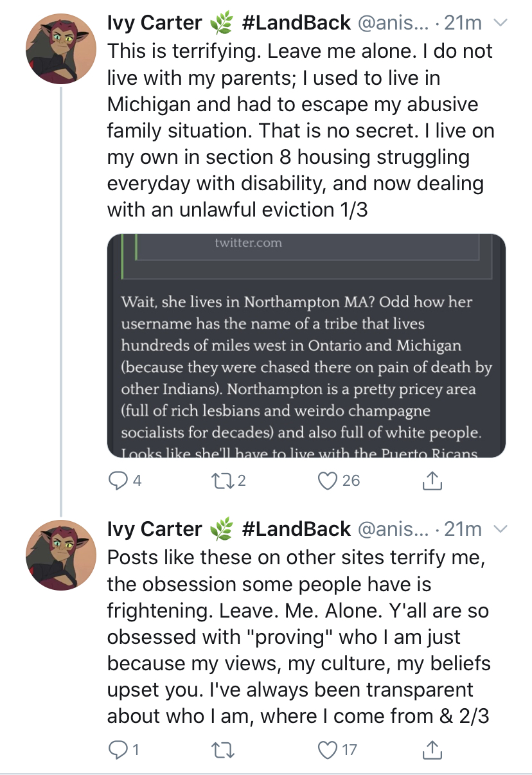Retweet the first tweet with 2 retweets
Screen dimensions: 532x775
point(222,480)
